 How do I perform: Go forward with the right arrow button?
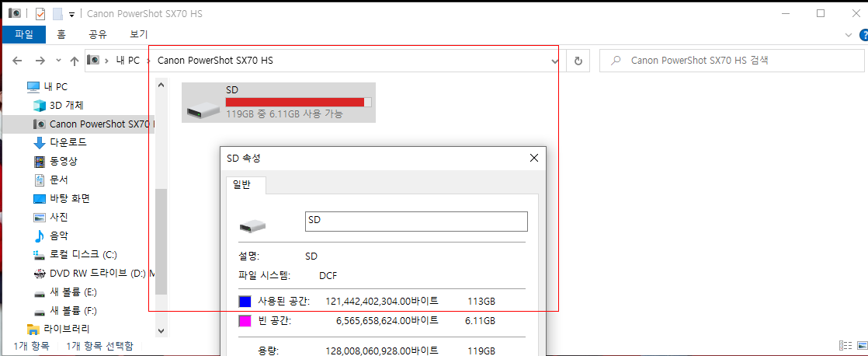40,61
